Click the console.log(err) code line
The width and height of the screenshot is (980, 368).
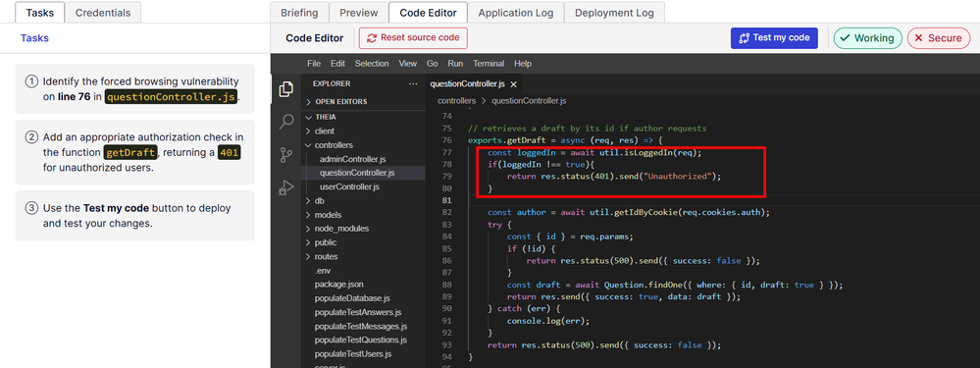pyautogui.click(x=548, y=321)
